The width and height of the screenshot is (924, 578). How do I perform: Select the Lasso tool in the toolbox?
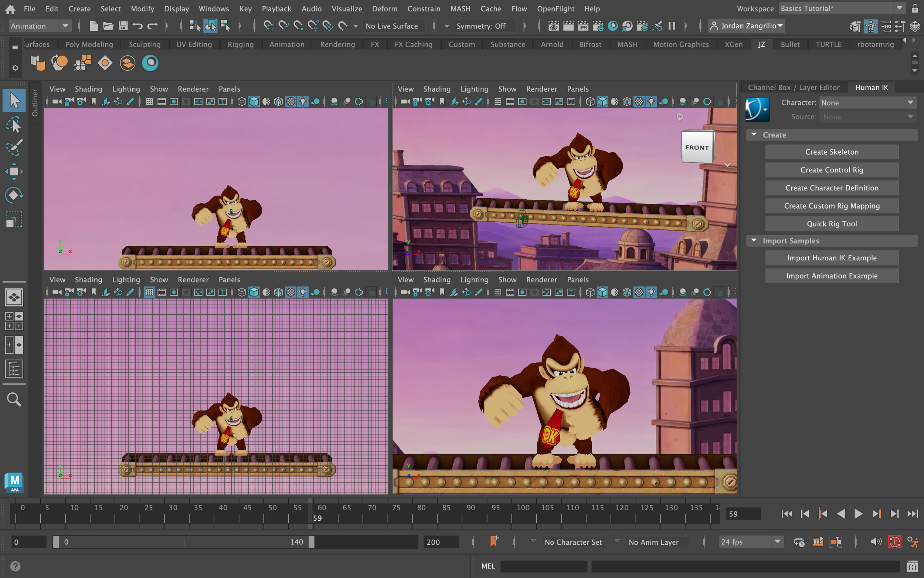click(x=14, y=125)
